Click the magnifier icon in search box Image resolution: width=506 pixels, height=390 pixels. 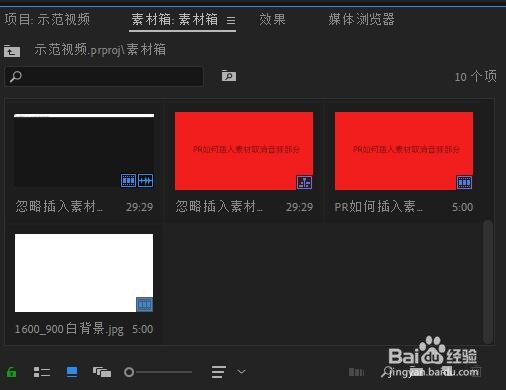[x=16, y=76]
